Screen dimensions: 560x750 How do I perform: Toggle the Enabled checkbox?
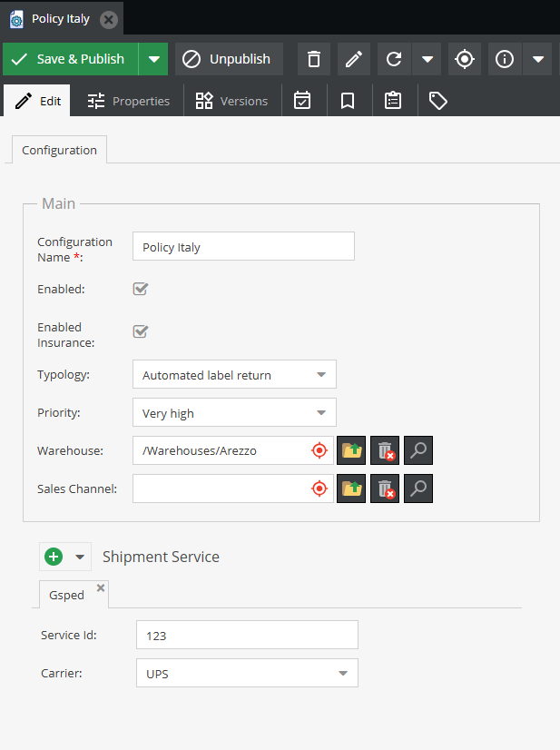coord(141,289)
